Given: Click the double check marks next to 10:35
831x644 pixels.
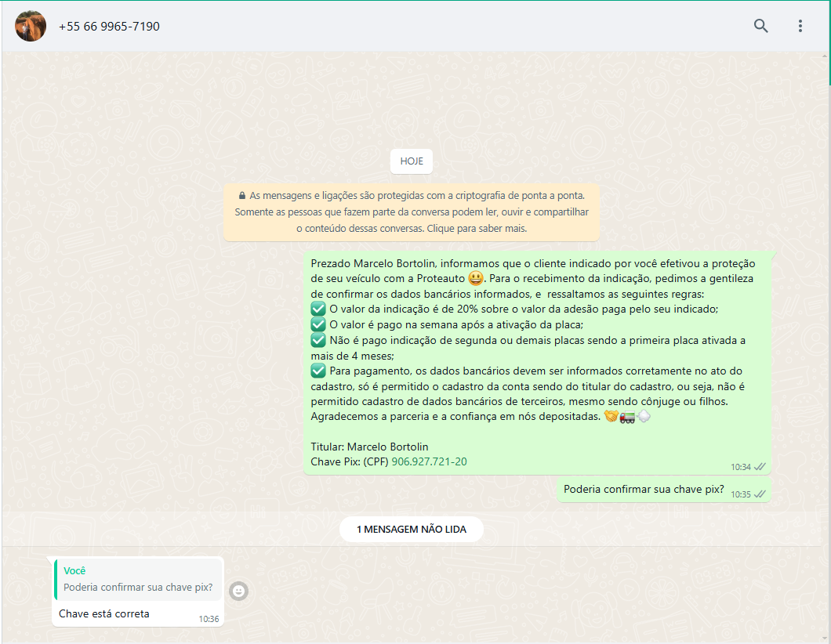Looking at the screenshot, I should click(760, 494).
